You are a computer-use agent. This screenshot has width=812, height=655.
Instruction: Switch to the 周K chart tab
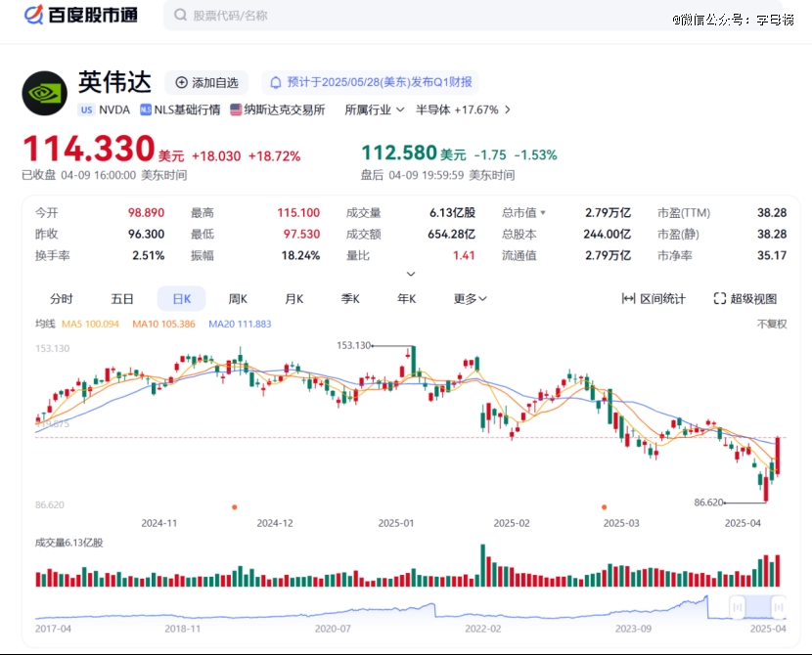[x=238, y=299]
